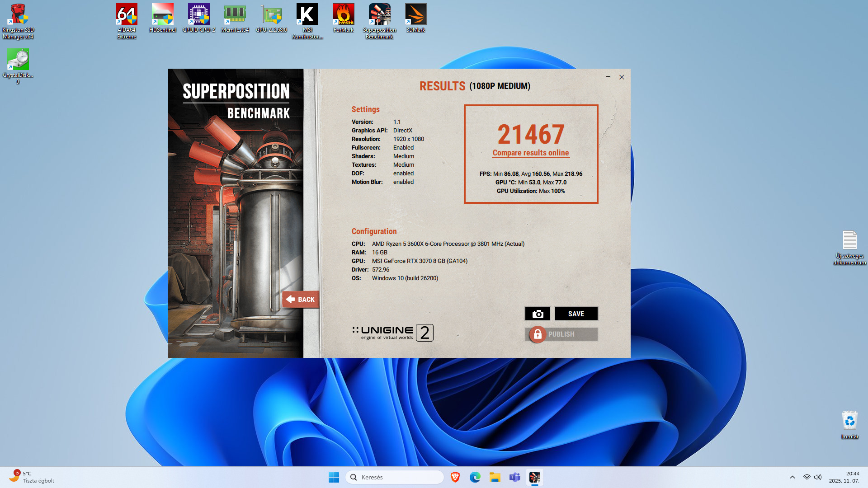Viewport: 868px width, 488px height.
Task: Open Windows Start menu
Action: [334, 477]
